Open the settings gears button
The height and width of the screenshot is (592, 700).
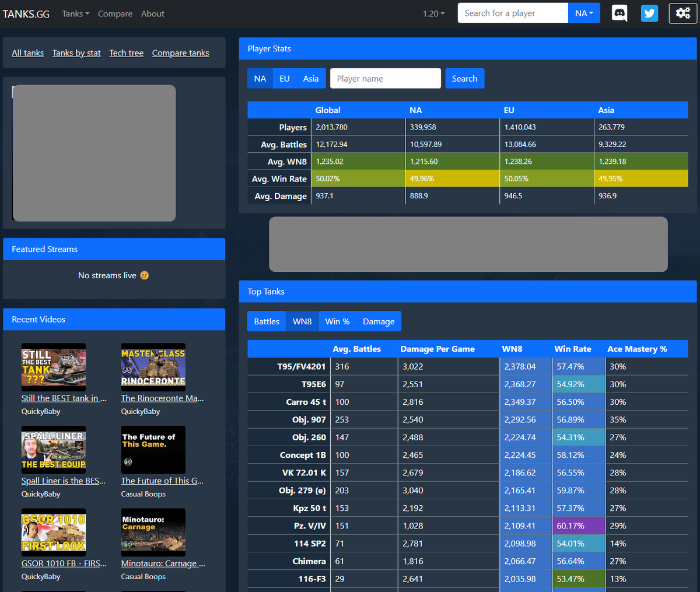(x=683, y=13)
